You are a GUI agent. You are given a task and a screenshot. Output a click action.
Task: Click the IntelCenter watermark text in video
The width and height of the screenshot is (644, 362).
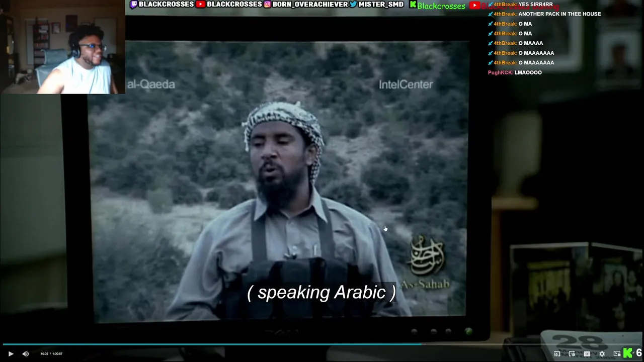click(x=406, y=84)
